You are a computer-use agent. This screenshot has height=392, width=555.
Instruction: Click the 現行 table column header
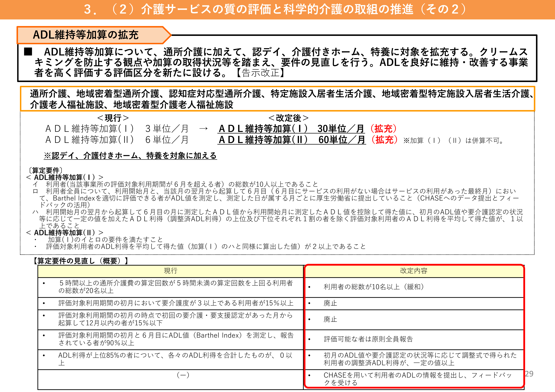[x=170, y=271]
